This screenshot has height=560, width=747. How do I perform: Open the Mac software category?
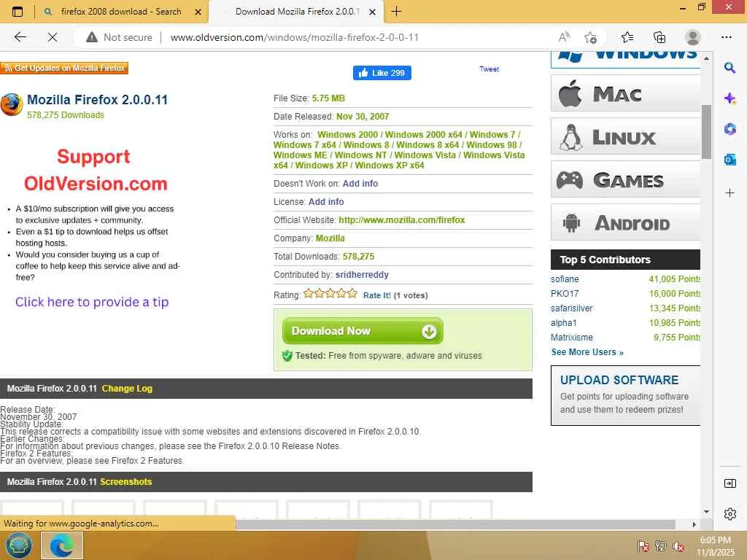(x=625, y=93)
